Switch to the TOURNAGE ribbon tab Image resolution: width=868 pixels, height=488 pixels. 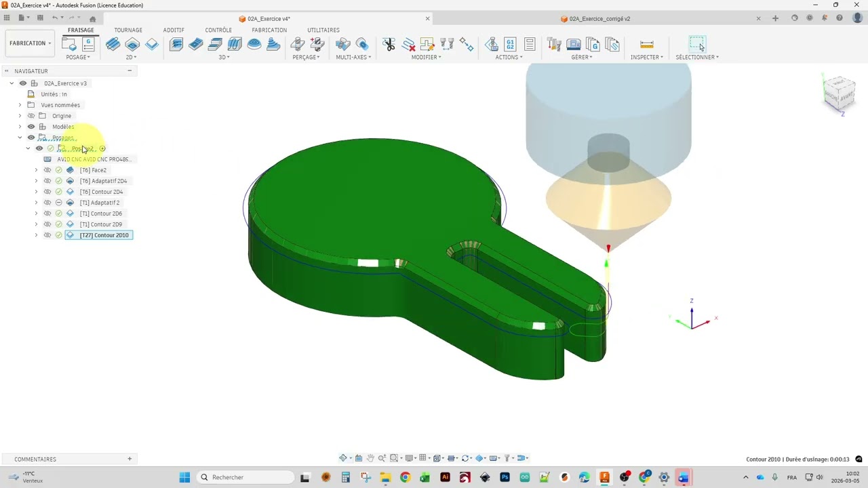click(x=128, y=30)
